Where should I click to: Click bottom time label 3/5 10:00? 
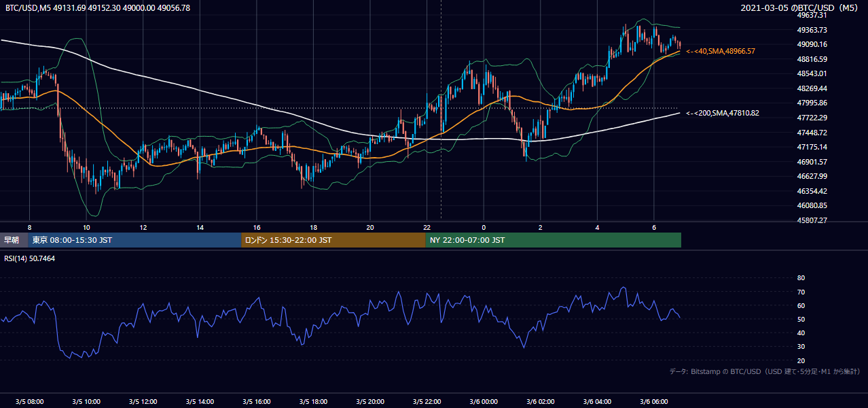click(x=86, y=402)
